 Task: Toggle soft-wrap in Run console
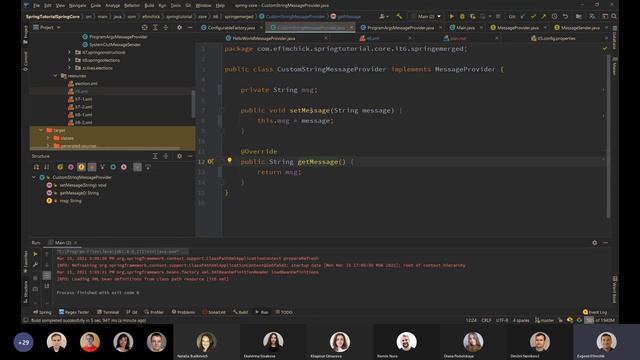(x=47, y=276)
